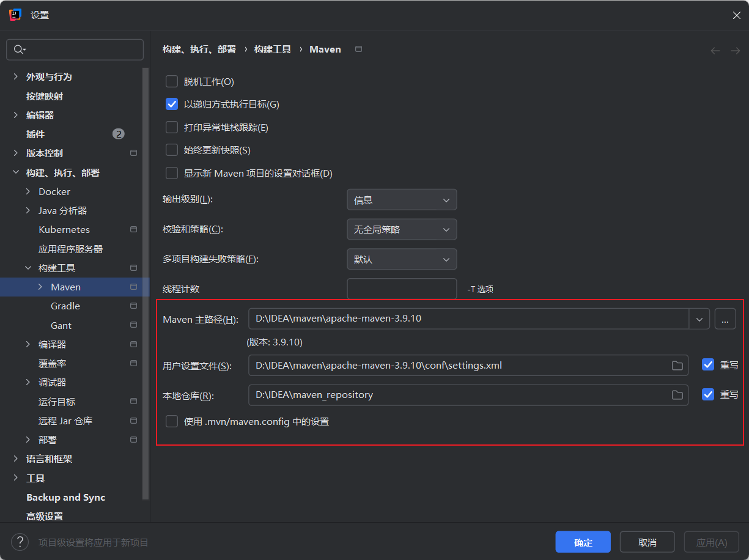
Task: Click the plugins update badge showing 2
Action: pos(119,134)
